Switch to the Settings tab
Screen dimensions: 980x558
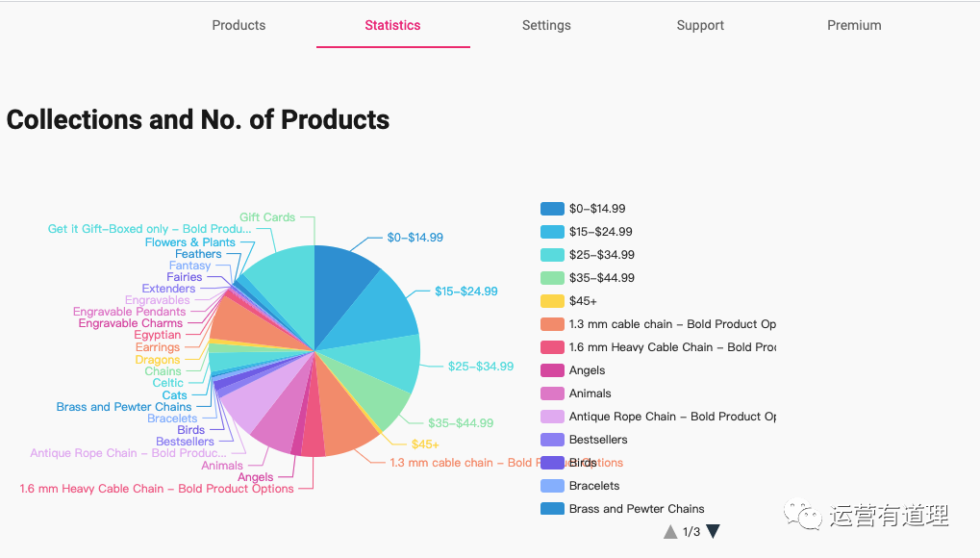[x=546, y=25]
